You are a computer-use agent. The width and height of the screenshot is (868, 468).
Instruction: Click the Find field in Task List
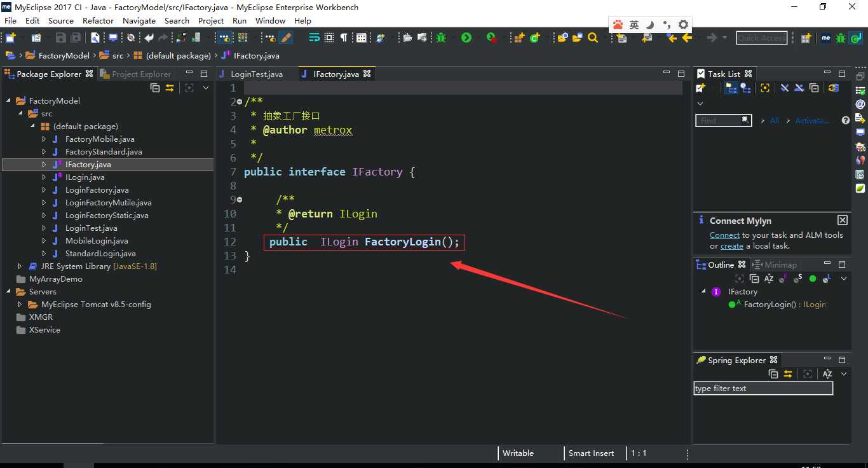click(x=724, y=120)
